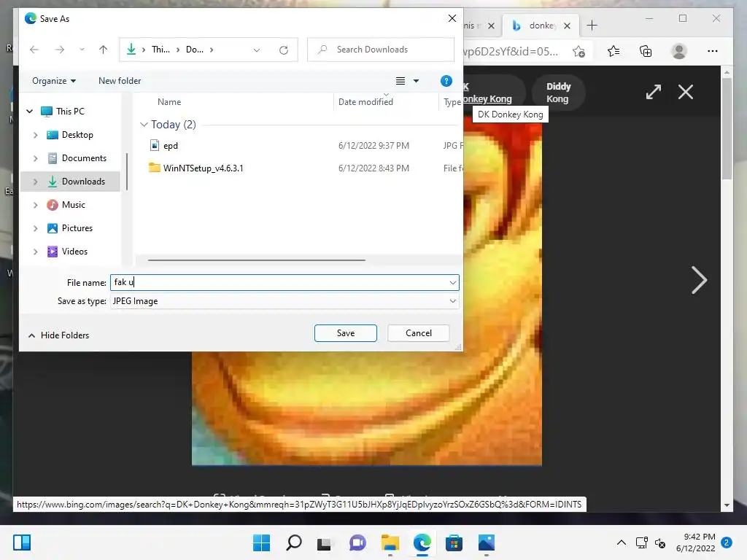Go forward in Save As dialog
The image size is (747, 560).
[59, 50]
